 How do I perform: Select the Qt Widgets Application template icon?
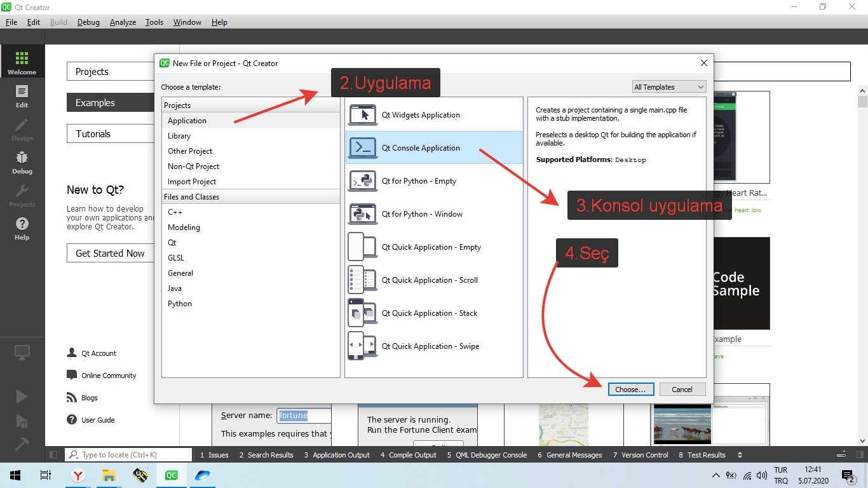tap(363, 115)
